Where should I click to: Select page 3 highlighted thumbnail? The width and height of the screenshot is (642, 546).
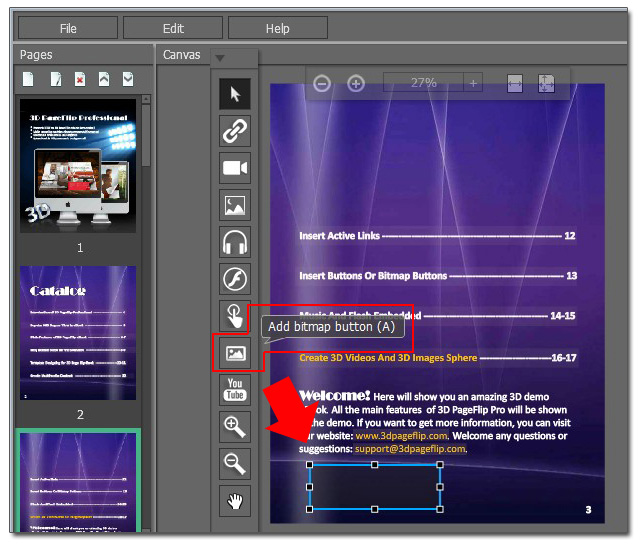(78, 482)
